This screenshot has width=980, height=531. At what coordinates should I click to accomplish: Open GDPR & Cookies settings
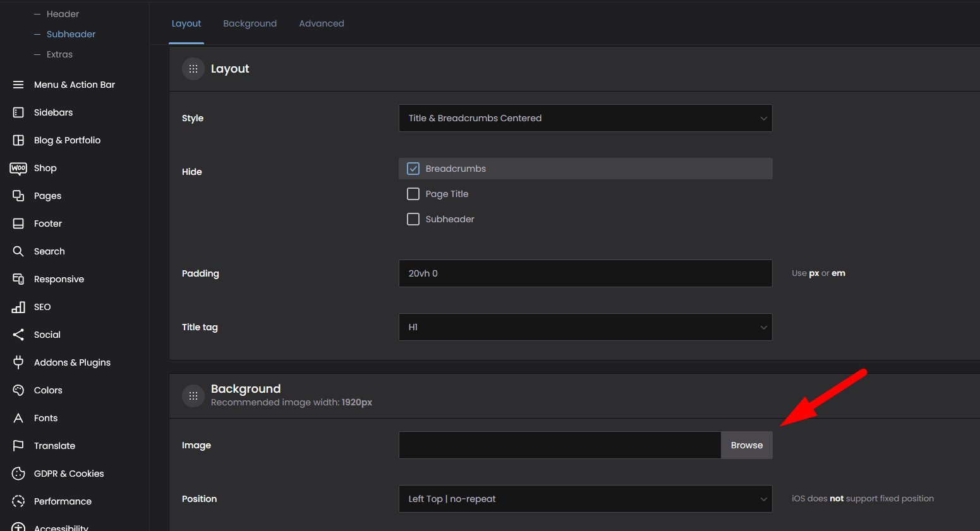[x=69, y=474]
